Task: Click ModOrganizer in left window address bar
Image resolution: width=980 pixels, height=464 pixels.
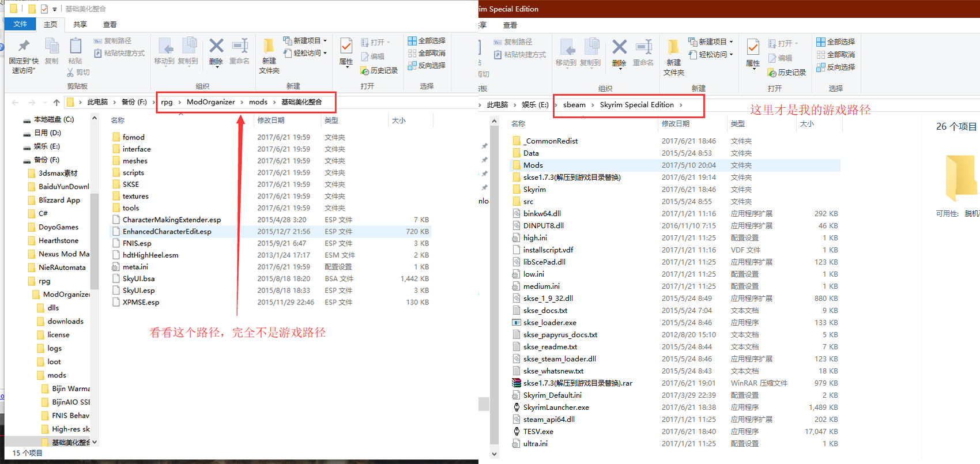Action: point(211,102)
